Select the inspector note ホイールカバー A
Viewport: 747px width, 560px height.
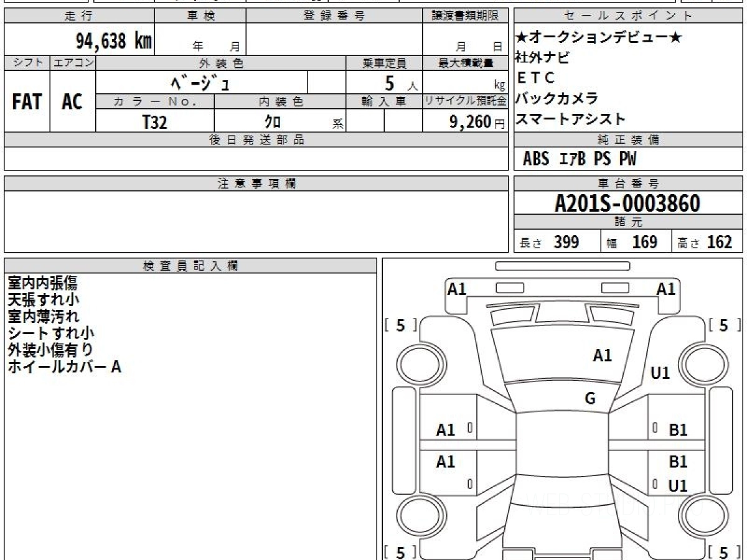(65, 367)
